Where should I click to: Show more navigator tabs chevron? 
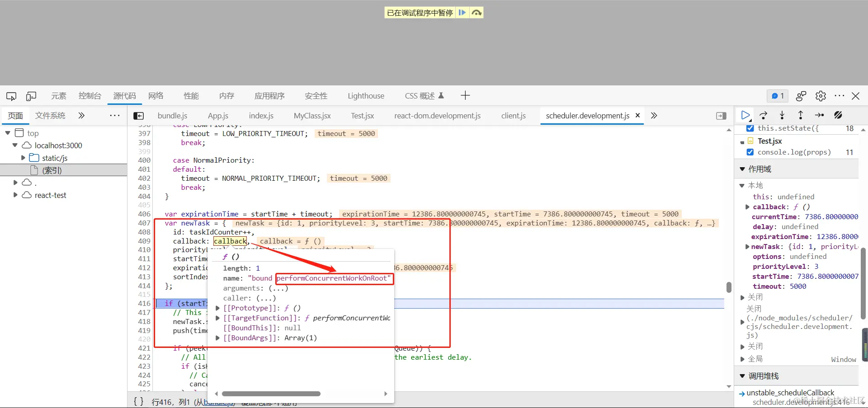(x=81, y=116)
